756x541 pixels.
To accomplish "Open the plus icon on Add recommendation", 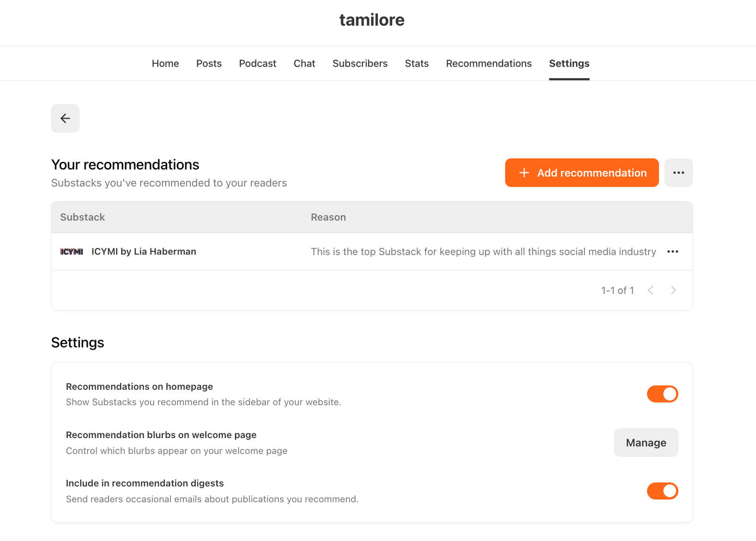I will 524,173.
